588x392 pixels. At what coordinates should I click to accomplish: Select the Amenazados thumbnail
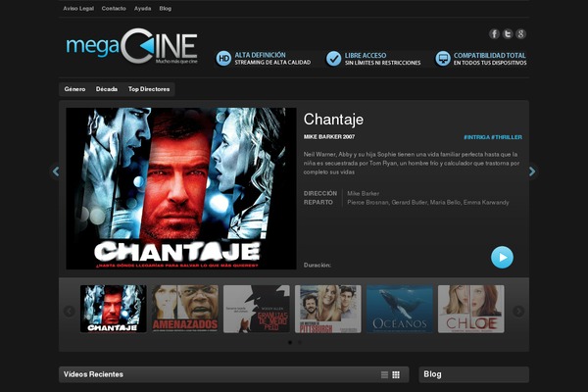pyautogui.click(x=185, y=309)
